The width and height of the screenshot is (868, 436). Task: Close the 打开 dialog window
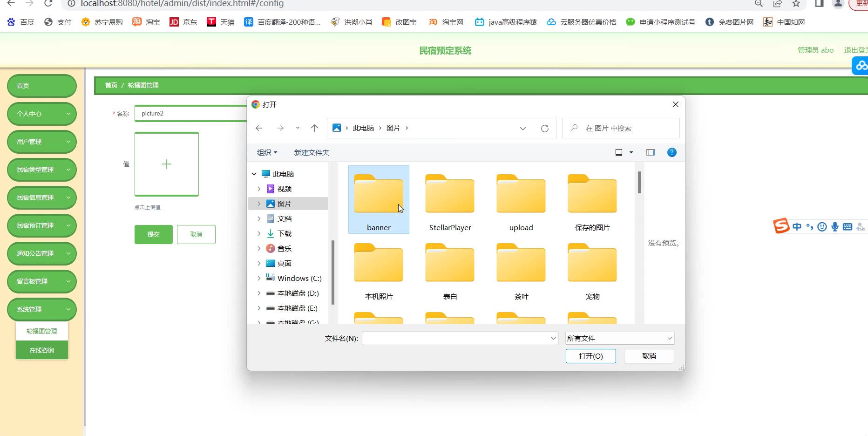click(676, 104)
